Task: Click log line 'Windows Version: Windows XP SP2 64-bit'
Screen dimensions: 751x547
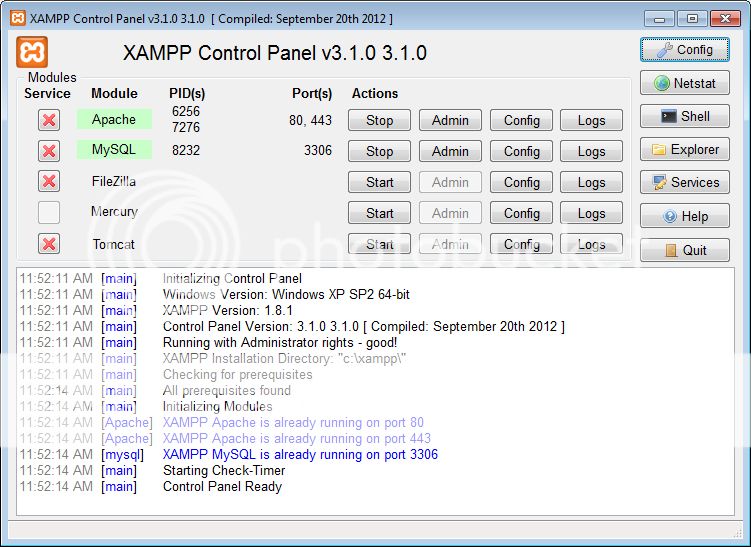Action: click(x=286, y=294)
